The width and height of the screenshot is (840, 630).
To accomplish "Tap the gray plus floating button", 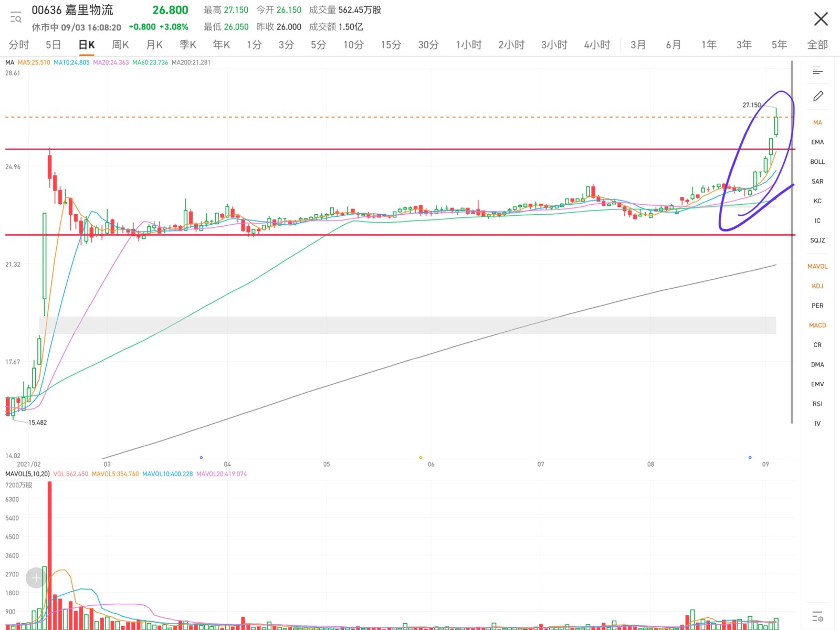I will tap(36, 578).
